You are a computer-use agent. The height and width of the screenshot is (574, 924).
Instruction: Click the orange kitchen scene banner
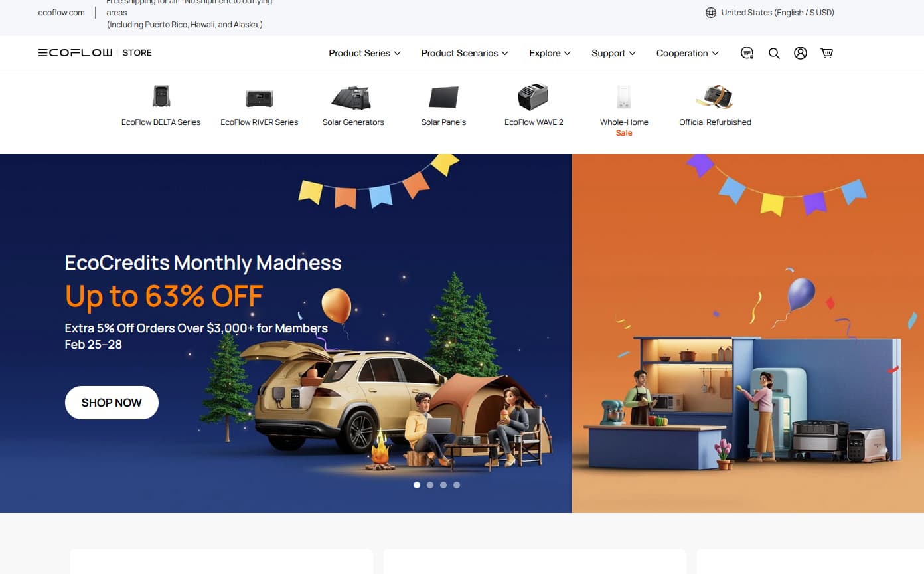click(x=748, y=334)
